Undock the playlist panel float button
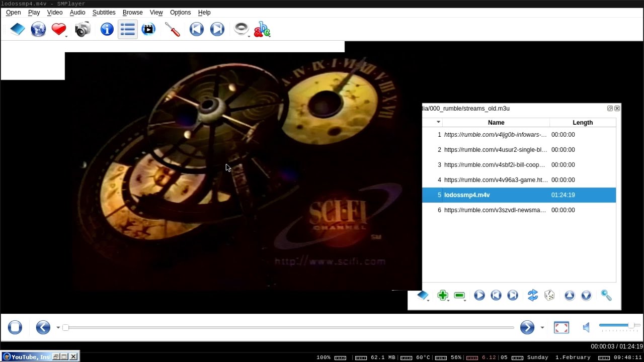The height and width of the screenshot is (362, 644). 610,108
